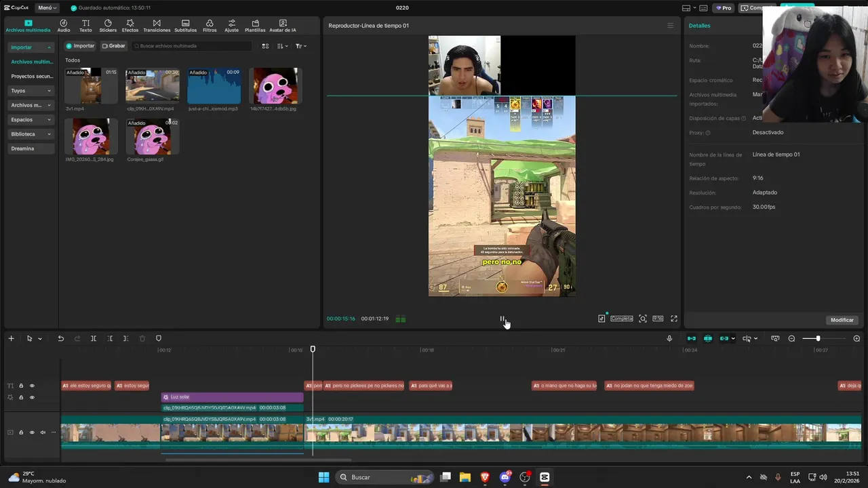
Task: Expand the Espacios sidebar section
Action: click(31, 119)
